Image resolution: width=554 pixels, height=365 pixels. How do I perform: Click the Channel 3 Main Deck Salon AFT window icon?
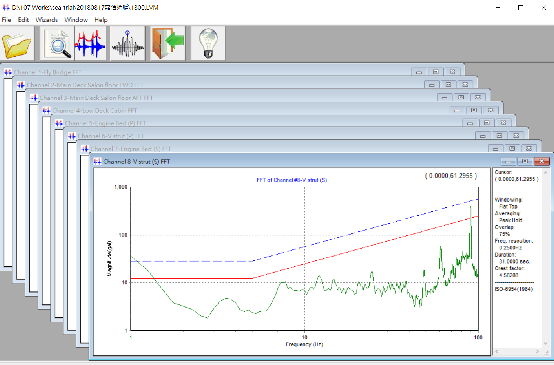click(34, 98)
